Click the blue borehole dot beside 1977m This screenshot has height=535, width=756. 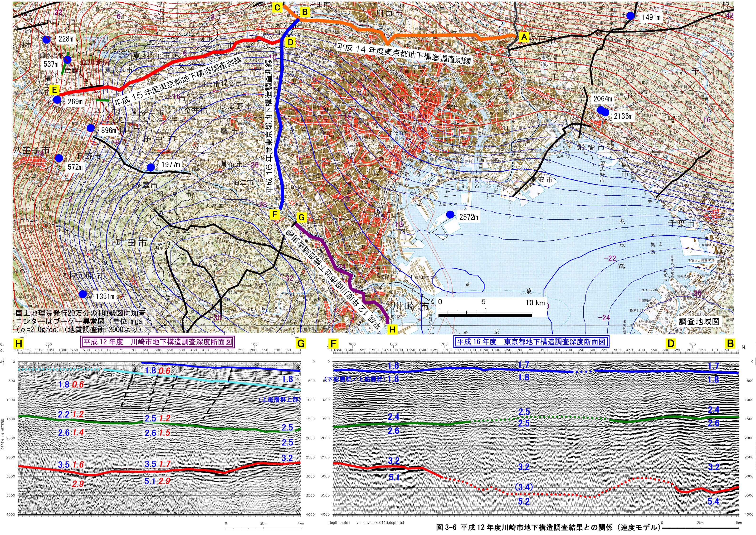point(151,167)
